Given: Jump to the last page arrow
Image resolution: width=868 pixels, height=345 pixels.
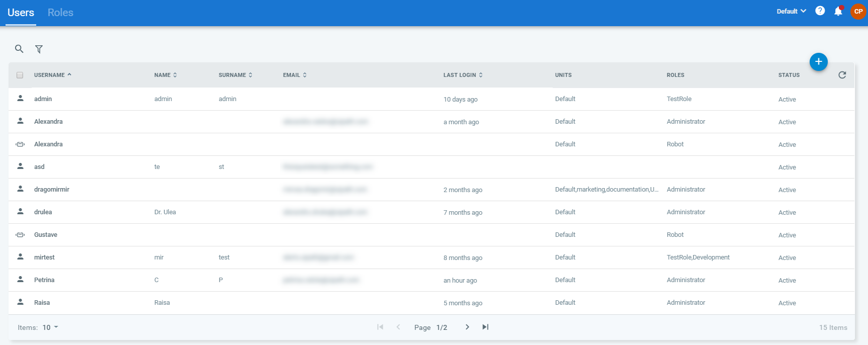Looking at the screenshot, I should pos(485,327).
